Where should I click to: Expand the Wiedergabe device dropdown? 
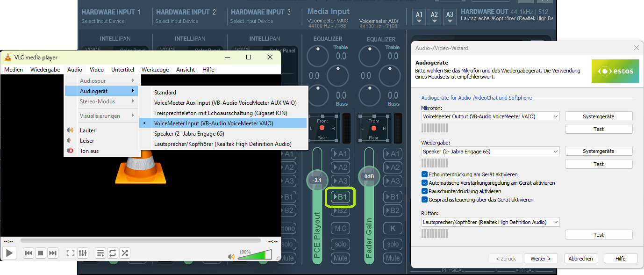click(490, 152)
